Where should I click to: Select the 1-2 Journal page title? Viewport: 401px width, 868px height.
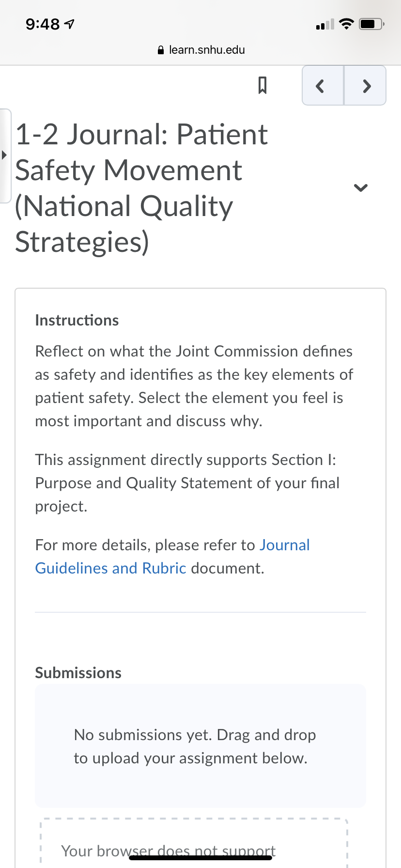[141, 188]
